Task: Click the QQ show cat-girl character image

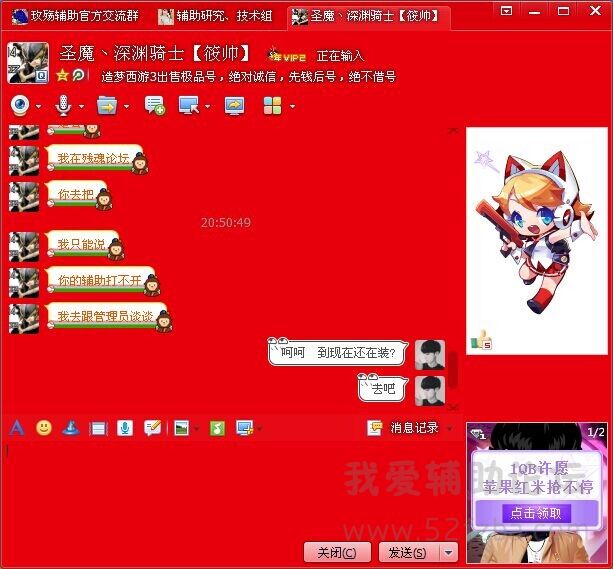Action: point(536,235)
